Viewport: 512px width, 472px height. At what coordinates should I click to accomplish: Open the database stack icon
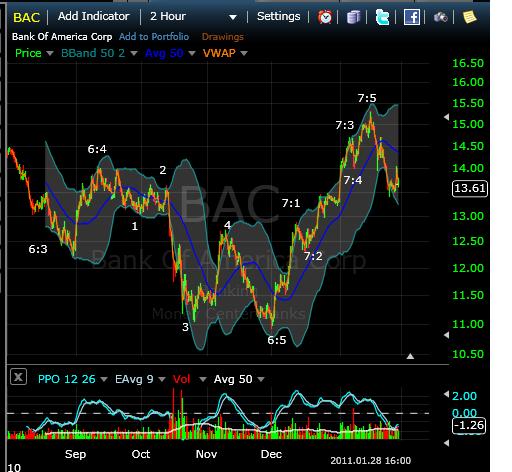pyautogui.click(x=353, y=17)
